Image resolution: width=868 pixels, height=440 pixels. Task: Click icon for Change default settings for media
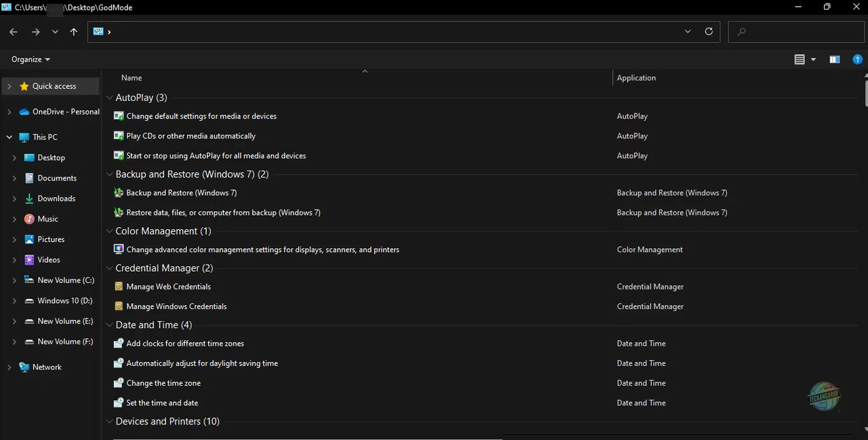tap(119, 116)
